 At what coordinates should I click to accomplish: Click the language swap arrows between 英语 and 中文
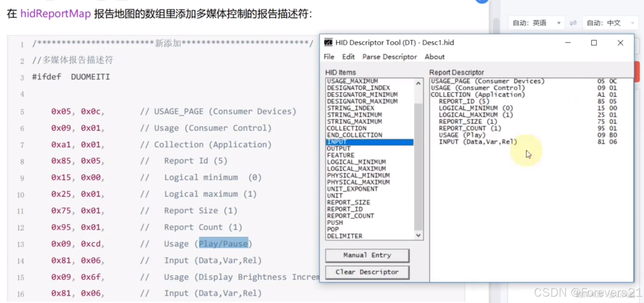573,23
